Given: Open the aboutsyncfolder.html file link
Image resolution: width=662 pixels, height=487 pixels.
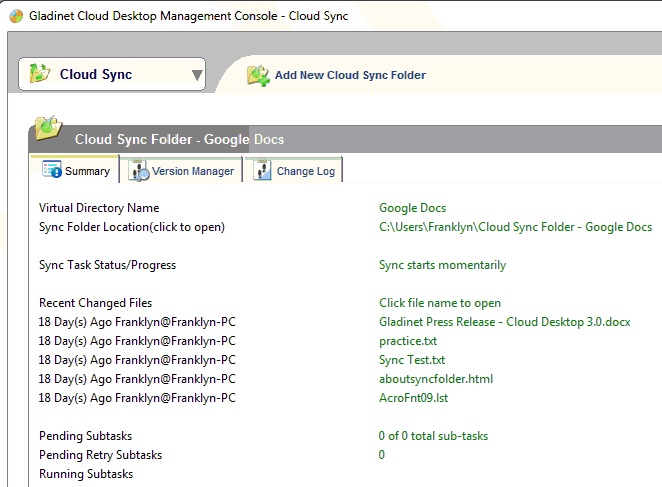Looking at the screenshot, I should [x=436, y=379].
